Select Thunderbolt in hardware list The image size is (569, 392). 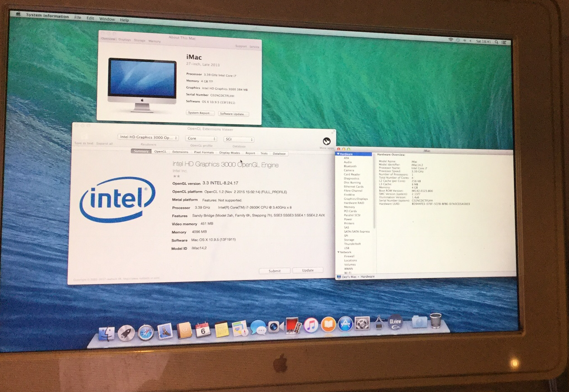point(352,244)
